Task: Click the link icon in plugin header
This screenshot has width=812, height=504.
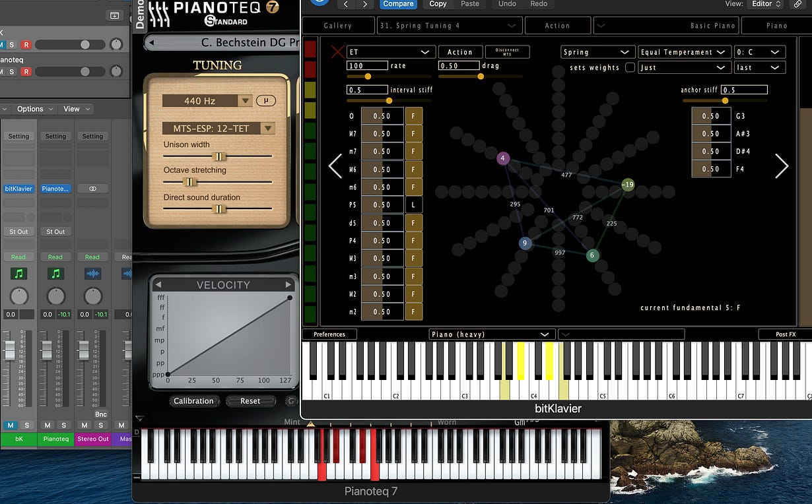Action: pos(797,4)
